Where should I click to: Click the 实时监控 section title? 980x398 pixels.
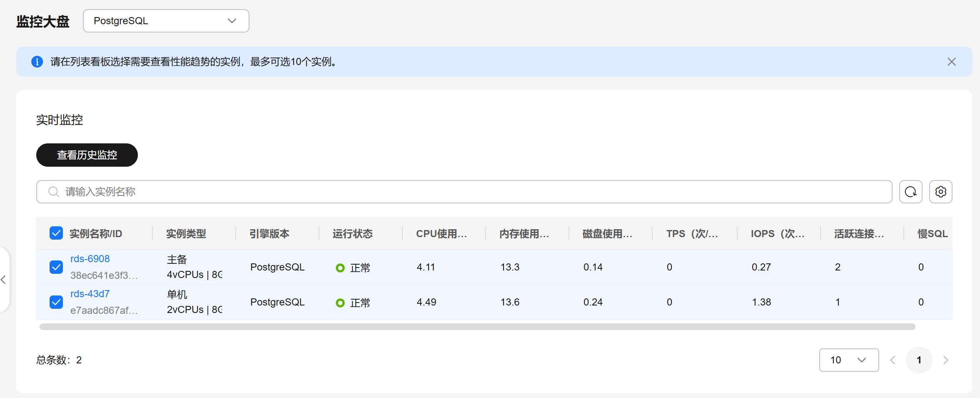(x=60, y=120)
